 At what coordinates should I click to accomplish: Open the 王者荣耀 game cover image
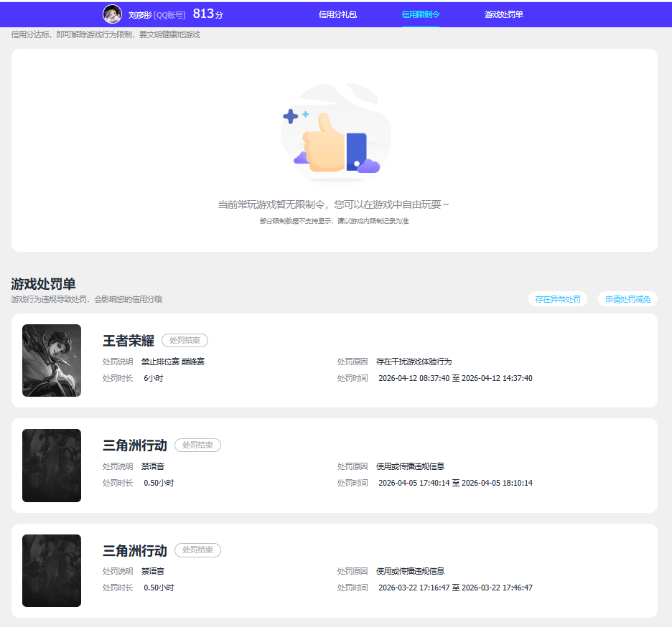click(52, 360)
